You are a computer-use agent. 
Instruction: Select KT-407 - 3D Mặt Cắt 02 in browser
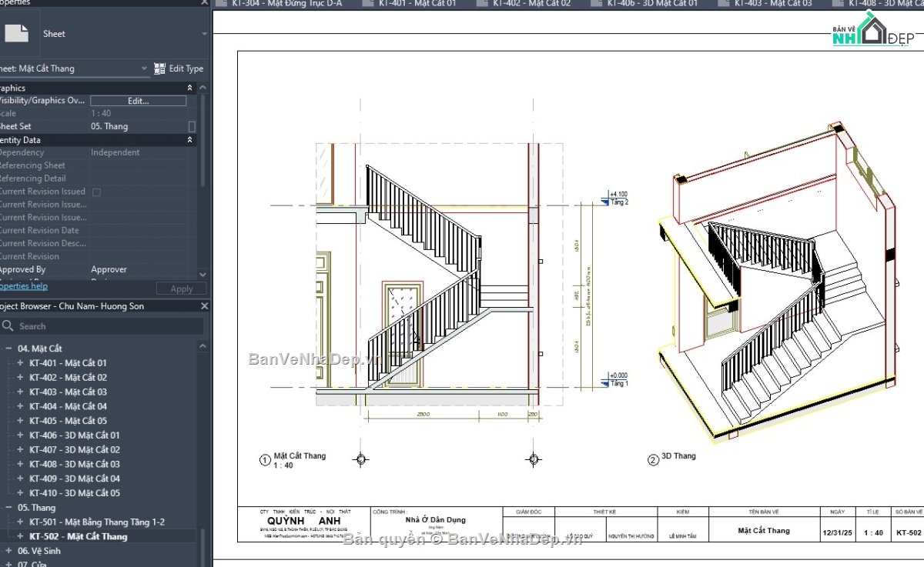click(x=75, y=450)
